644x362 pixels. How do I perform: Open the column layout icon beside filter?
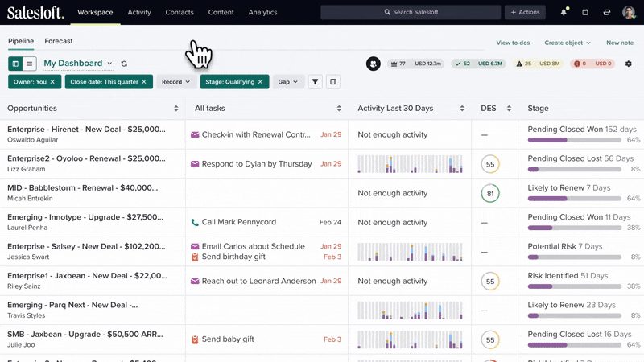[x=333, y=82]
